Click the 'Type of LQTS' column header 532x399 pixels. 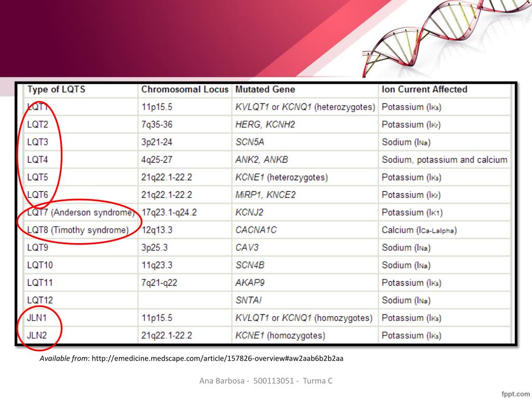tap(56, 89)
